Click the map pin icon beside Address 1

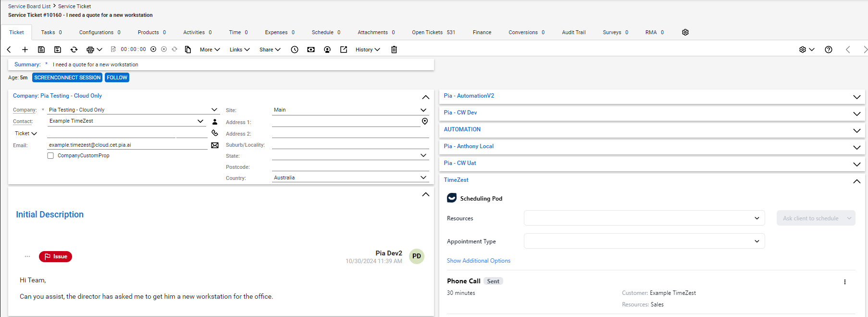[425, 121]
